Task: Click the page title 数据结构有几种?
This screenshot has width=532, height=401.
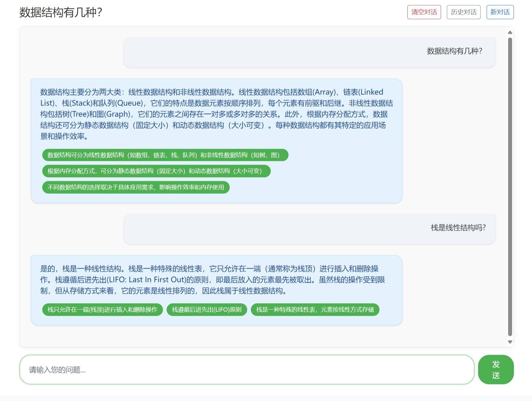Action: coord(61,13)
